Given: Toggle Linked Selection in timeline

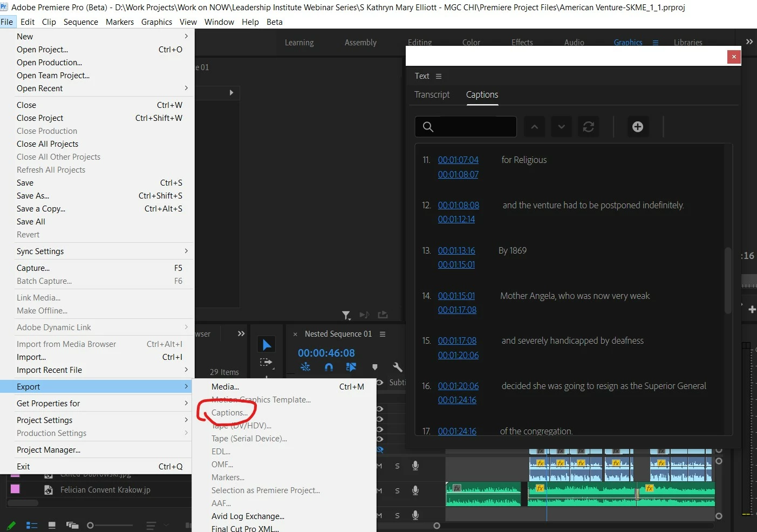Looking at the screenshot, I should pyautogui.click(x=351, y=367).
